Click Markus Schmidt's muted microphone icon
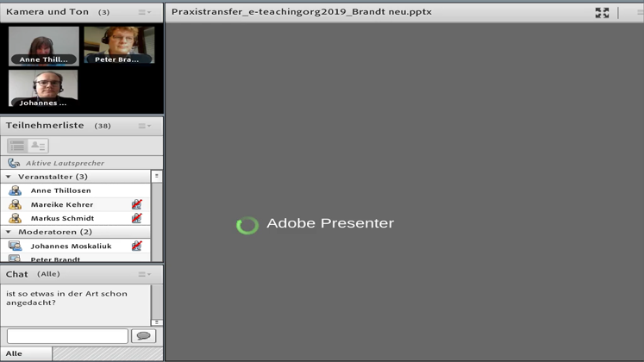Viewport: 644px width, 362px height. [136, 218]
